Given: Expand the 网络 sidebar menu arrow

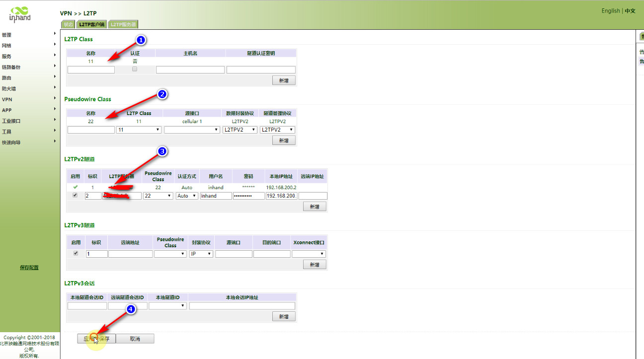Looking at the screenshot, I should coord(55,45).
